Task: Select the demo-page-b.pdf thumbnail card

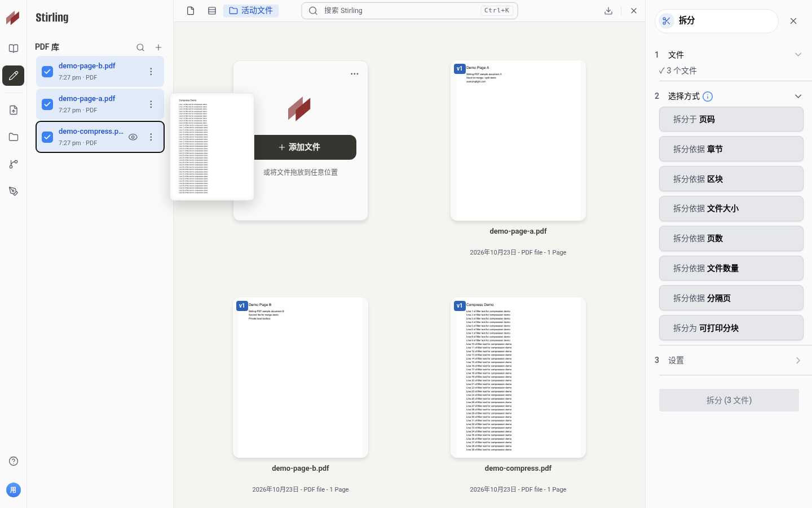Action: 301,378
